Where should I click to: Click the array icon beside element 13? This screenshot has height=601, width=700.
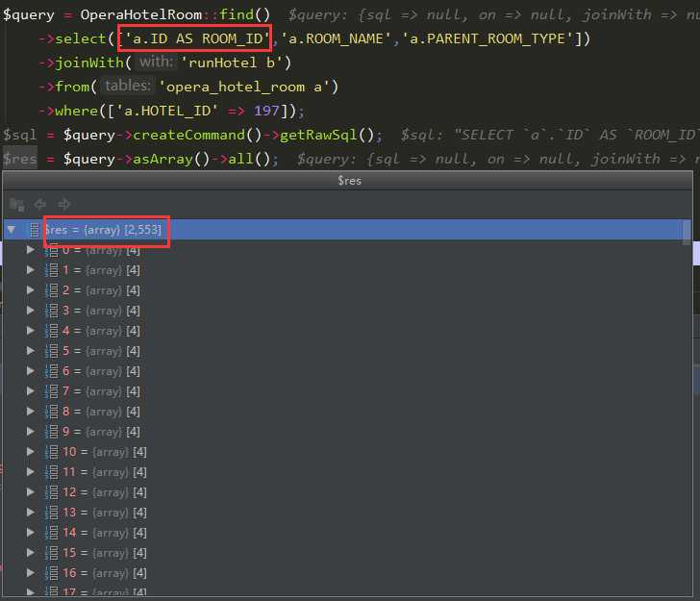coord(51,513)
